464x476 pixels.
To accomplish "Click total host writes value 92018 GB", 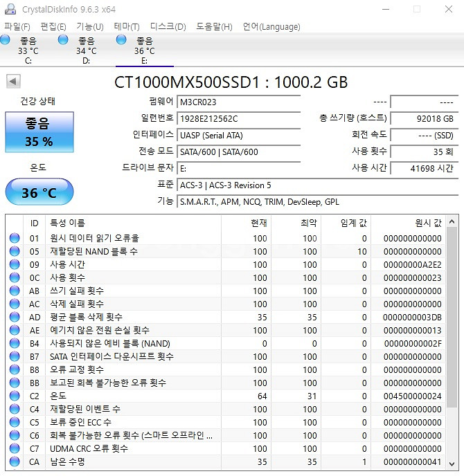I will click(x=425, y=119).
